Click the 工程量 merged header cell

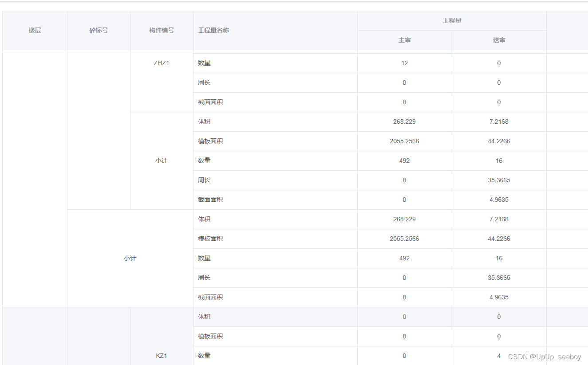451,20
